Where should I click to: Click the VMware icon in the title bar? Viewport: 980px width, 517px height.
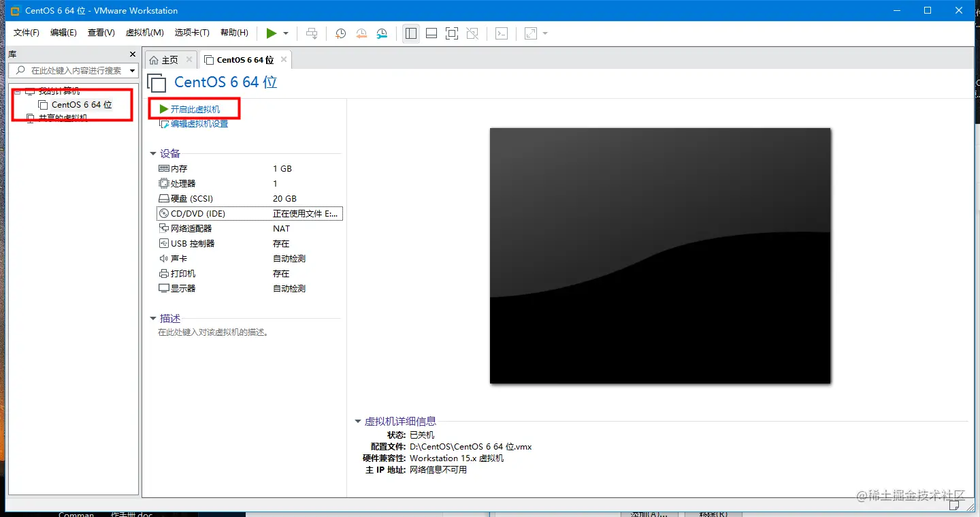click(16, 10)
